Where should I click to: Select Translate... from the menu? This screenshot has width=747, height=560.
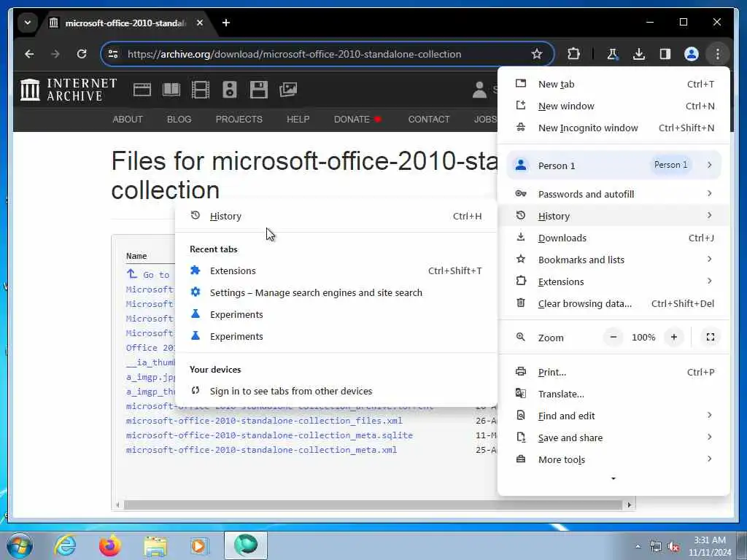pyautogui.click(x=614, y=394)
